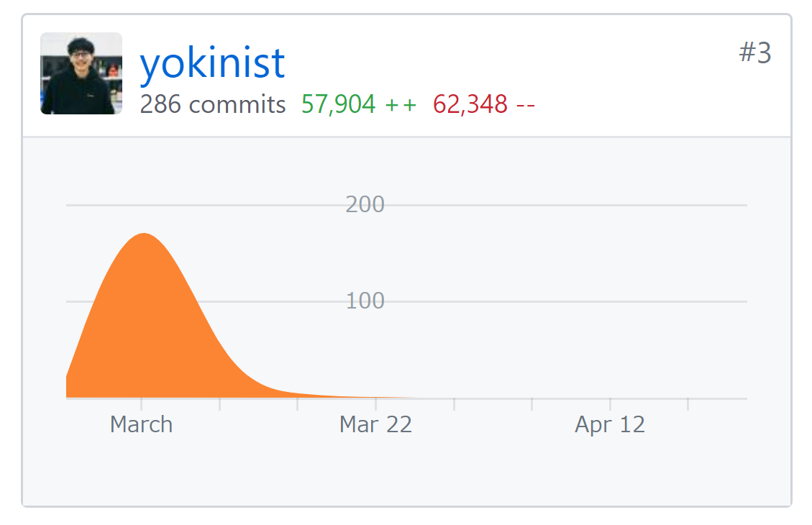Click the 57,904 ++ additions count

359,104
